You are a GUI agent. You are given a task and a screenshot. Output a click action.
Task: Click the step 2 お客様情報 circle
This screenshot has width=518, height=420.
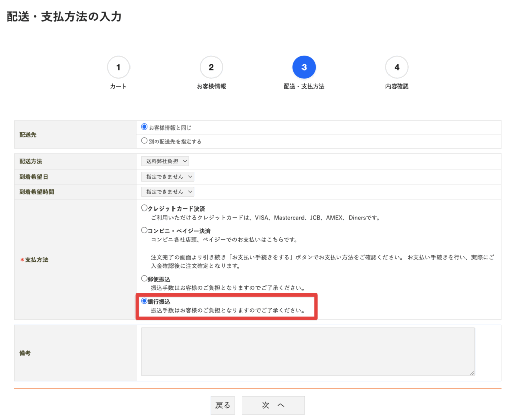pyautogui.click(x=211, y=67)
